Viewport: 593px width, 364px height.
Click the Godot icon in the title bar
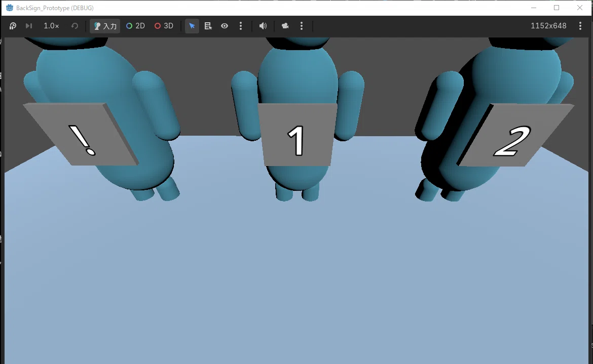coord(10,8)
